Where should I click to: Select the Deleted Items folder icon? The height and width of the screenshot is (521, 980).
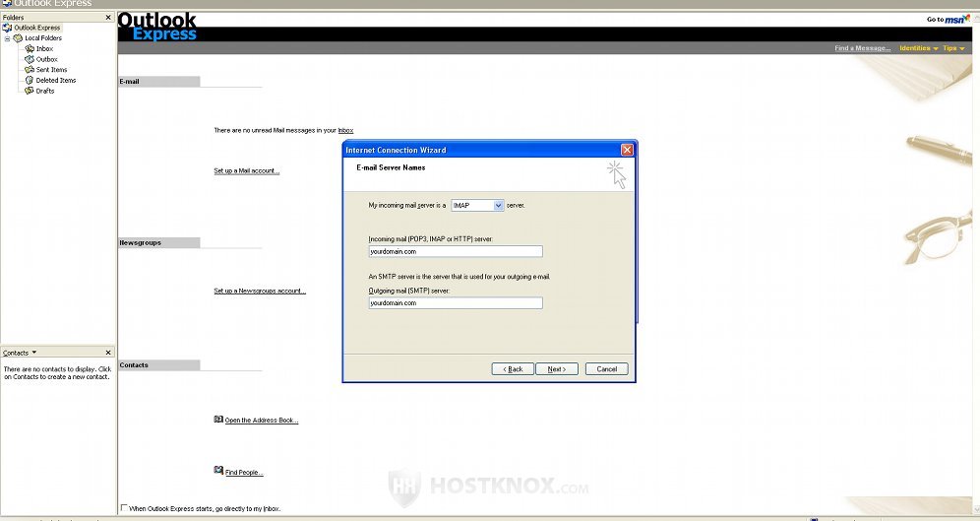pos(30,80)
